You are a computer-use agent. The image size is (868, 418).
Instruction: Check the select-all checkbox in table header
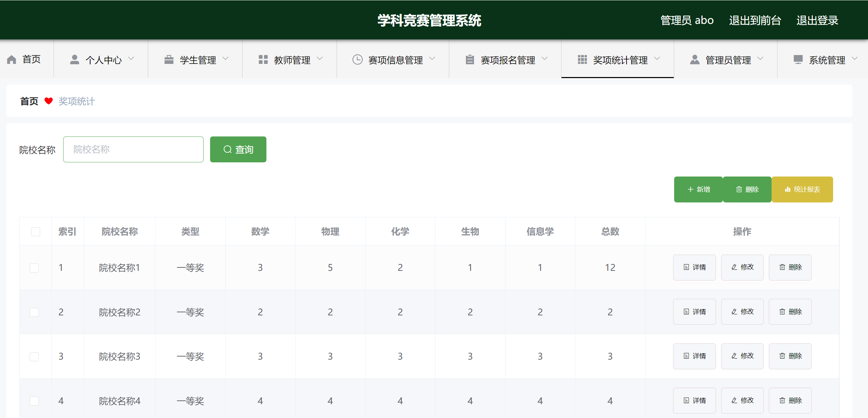pos(35,231)
